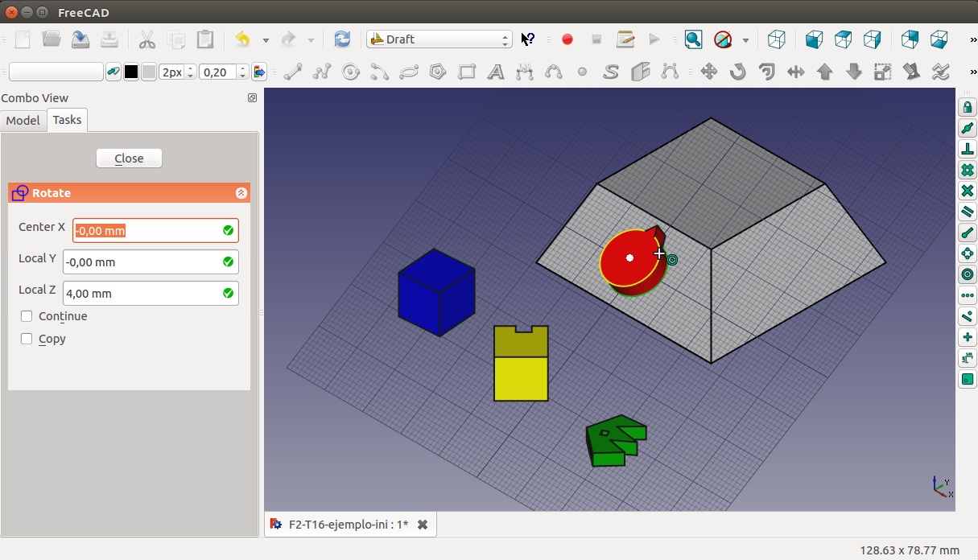Click the black line color swatch
The image size is (978, 560).
tap(130, 72)
